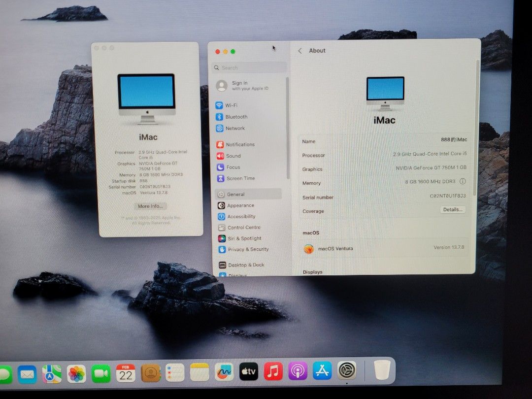Open Photos from the Dock

tap(76, 374)
